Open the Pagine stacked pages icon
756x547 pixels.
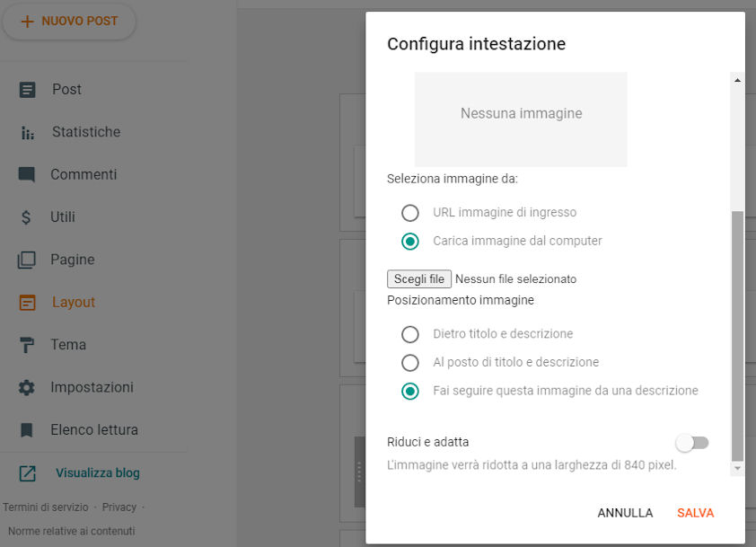[27, 260]
